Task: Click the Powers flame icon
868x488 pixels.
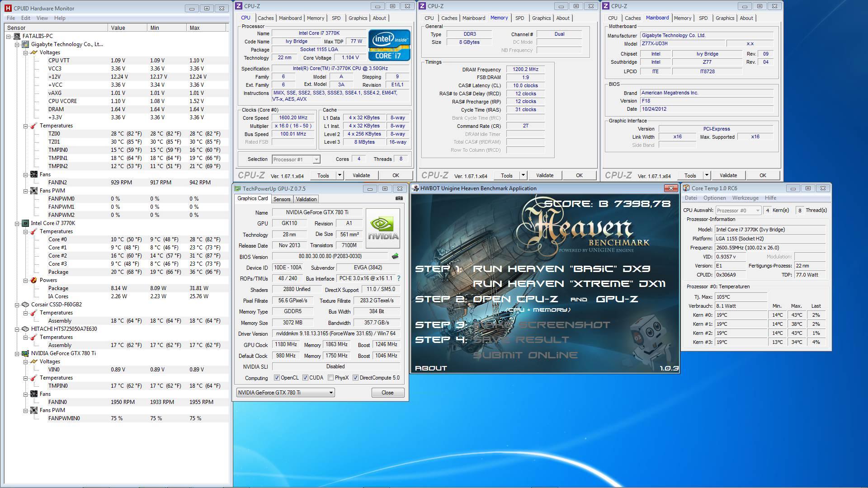Action: tap(34, 280)
